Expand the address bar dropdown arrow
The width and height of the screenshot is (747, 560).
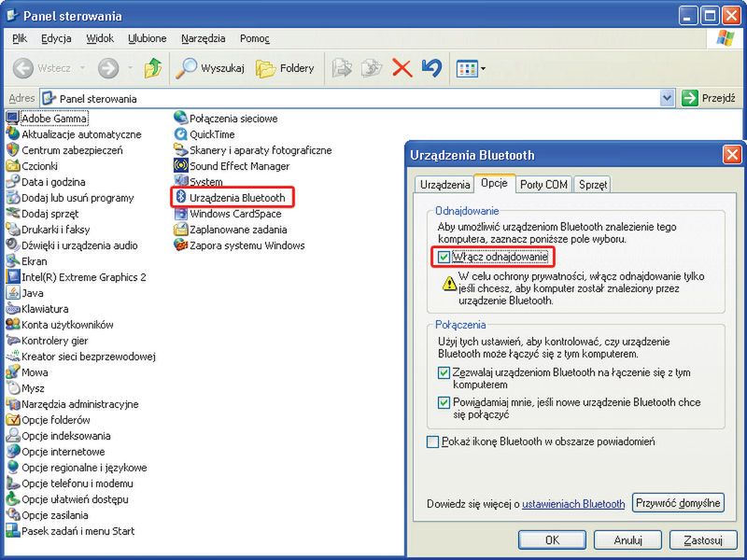(667, 99)
